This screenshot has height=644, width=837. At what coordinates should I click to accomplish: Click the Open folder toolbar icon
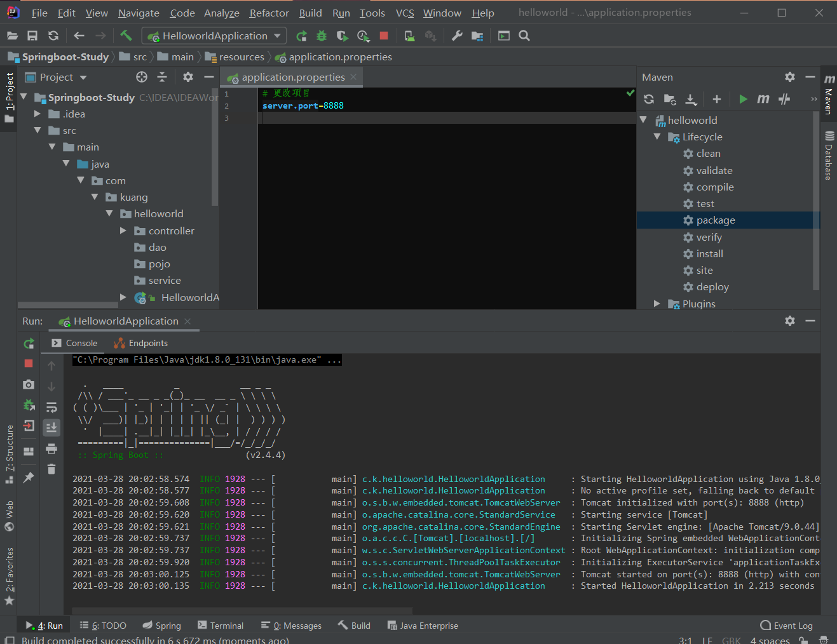12,36
